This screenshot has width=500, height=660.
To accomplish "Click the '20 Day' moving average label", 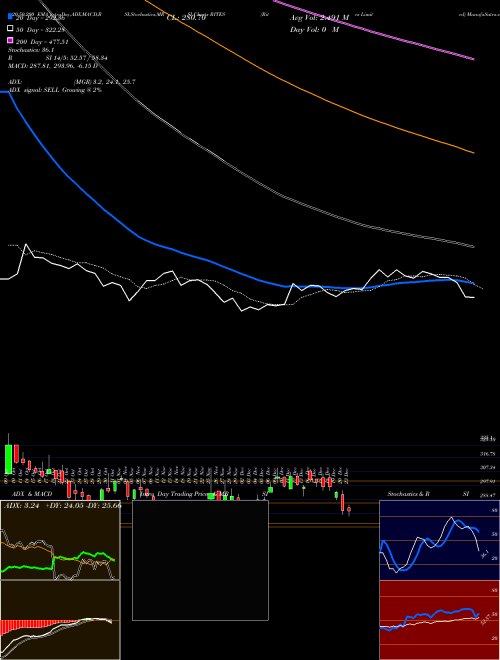I will click(x=40, y=18).
